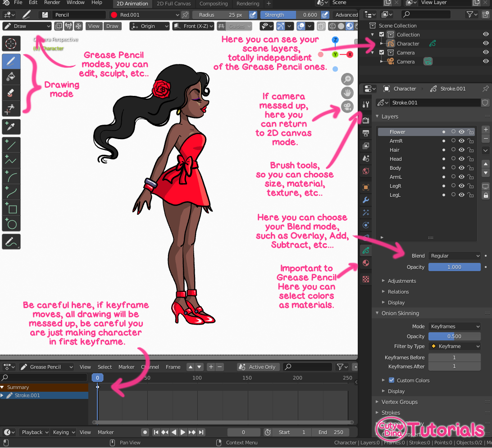Viewport: 492px width, 448px height.
Task: Open Render Properties in the properties sidebar
Action: (365, 120)
